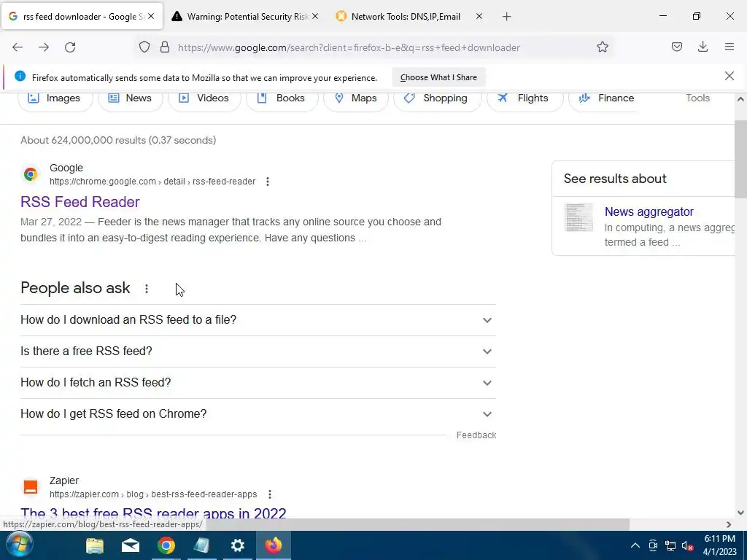Viewport: 747px width, 560px height.
Task: Filter results by News
Action: [131, 98]
